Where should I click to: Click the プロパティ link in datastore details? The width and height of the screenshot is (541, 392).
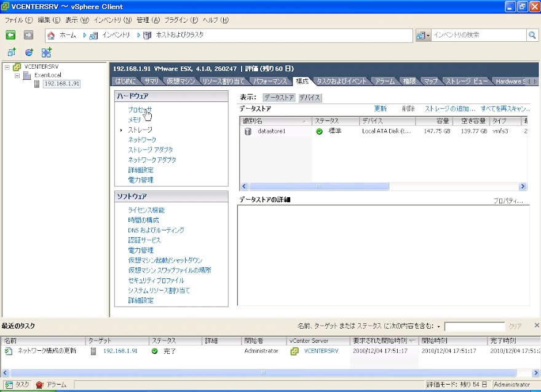tap(508, 201)
